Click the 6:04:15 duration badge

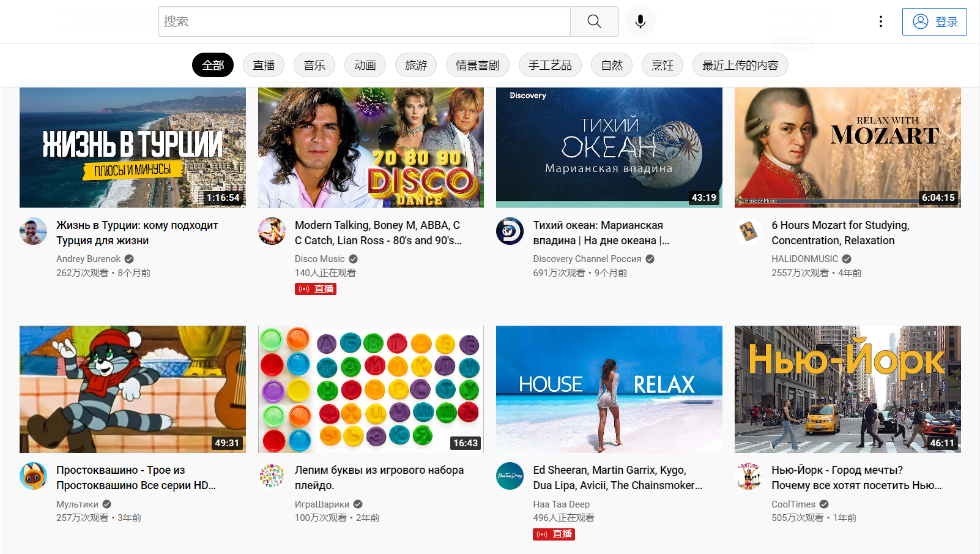(938, 198)
